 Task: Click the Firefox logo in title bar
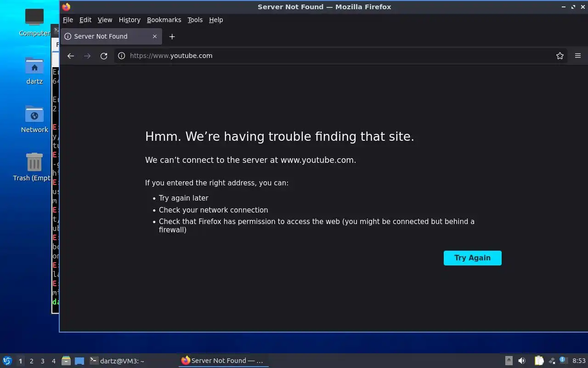pos(66,6)
